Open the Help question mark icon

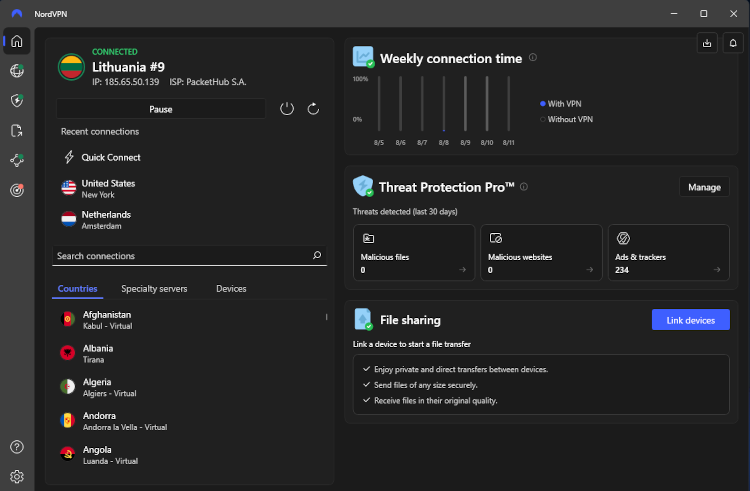(x=17, y=447)
